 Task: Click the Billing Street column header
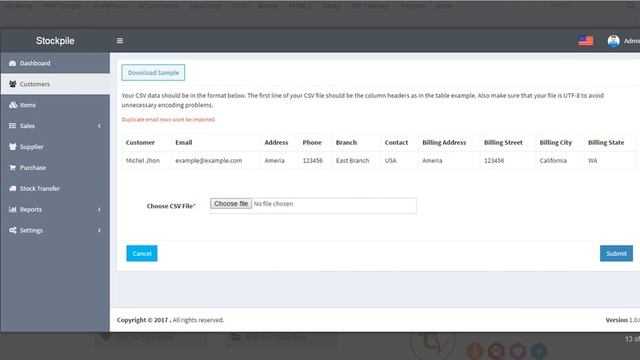coord(503,142)
